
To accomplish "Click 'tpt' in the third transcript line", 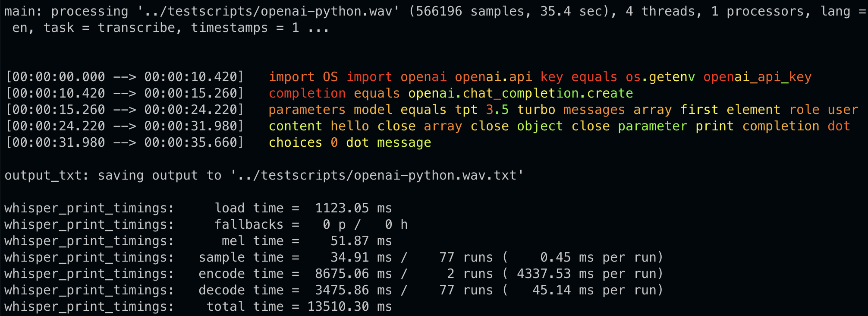I will [466, 110].
